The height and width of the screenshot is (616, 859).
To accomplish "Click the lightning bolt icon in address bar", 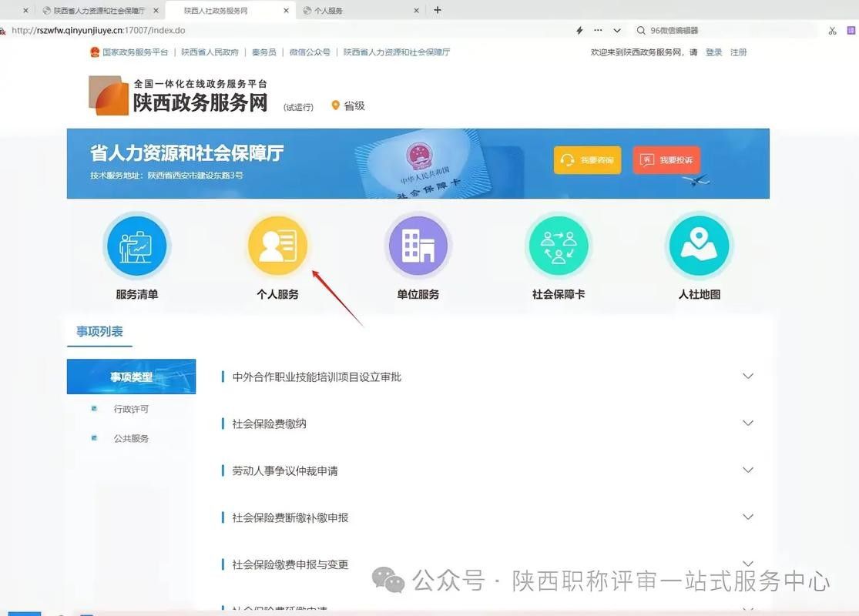I will point(579,30).
